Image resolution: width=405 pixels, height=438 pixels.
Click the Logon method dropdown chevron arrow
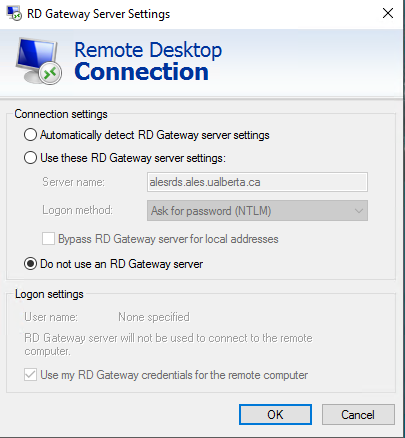click(x=359, y=211)
